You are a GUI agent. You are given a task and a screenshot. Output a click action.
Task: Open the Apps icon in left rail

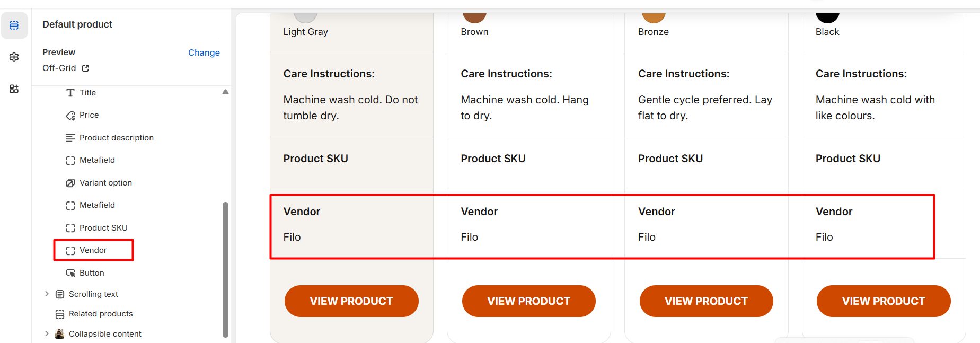point(14,89)
